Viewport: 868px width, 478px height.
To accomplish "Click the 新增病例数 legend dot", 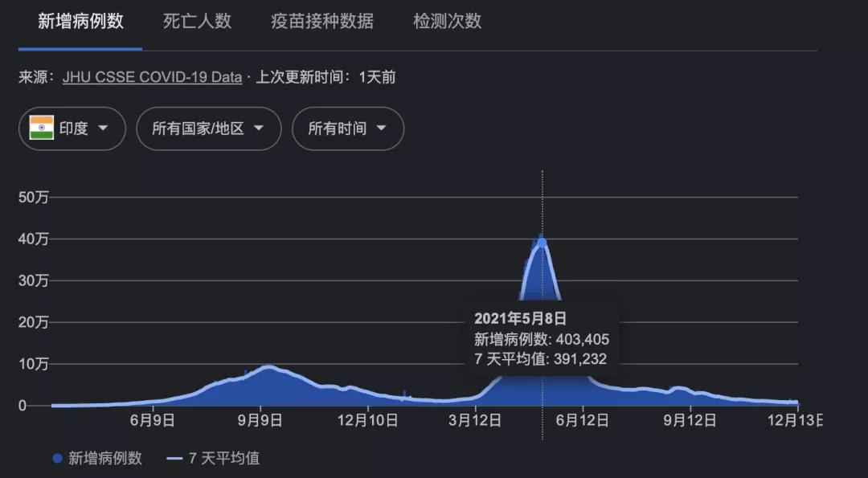I will coord(57,458).
